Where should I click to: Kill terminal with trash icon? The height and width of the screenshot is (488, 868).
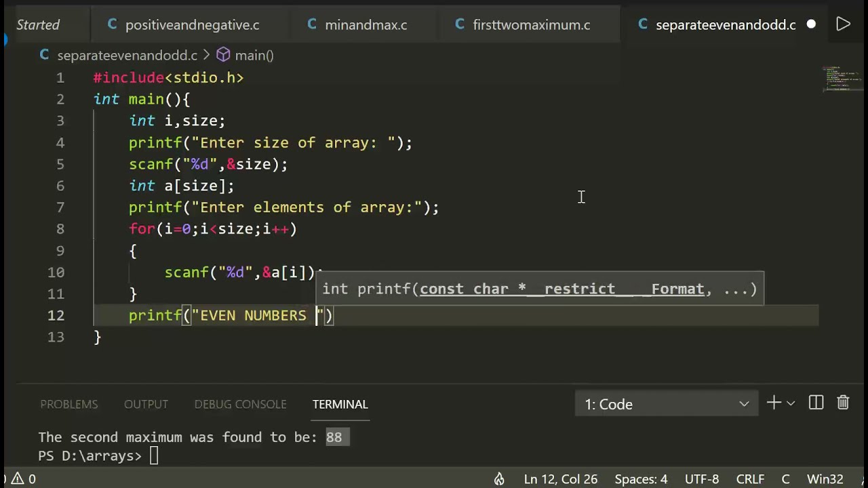tap(843, 403)
